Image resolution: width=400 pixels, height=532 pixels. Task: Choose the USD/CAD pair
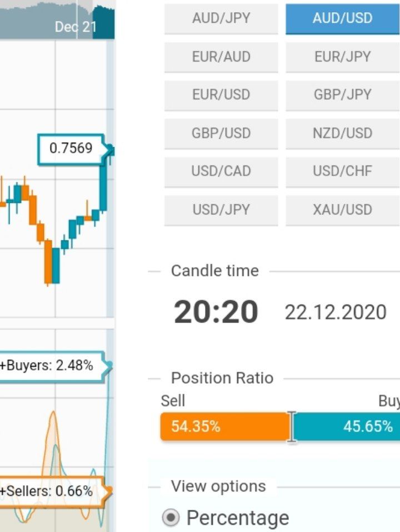tap(221, 171)
